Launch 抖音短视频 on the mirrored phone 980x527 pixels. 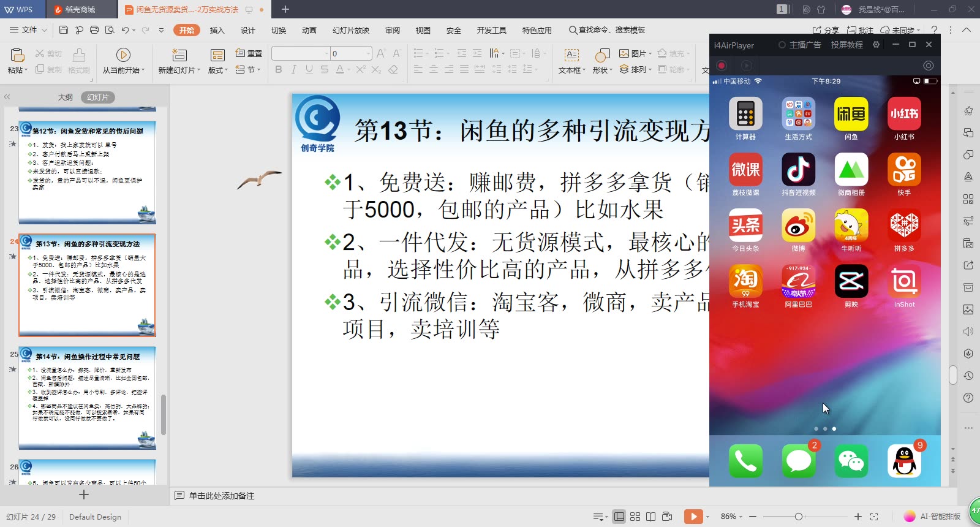[x=799, y=170]
